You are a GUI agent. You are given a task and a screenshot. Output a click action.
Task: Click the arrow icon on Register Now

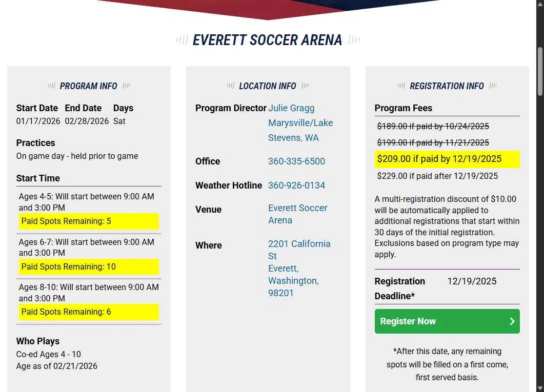[x=512, y=321]
